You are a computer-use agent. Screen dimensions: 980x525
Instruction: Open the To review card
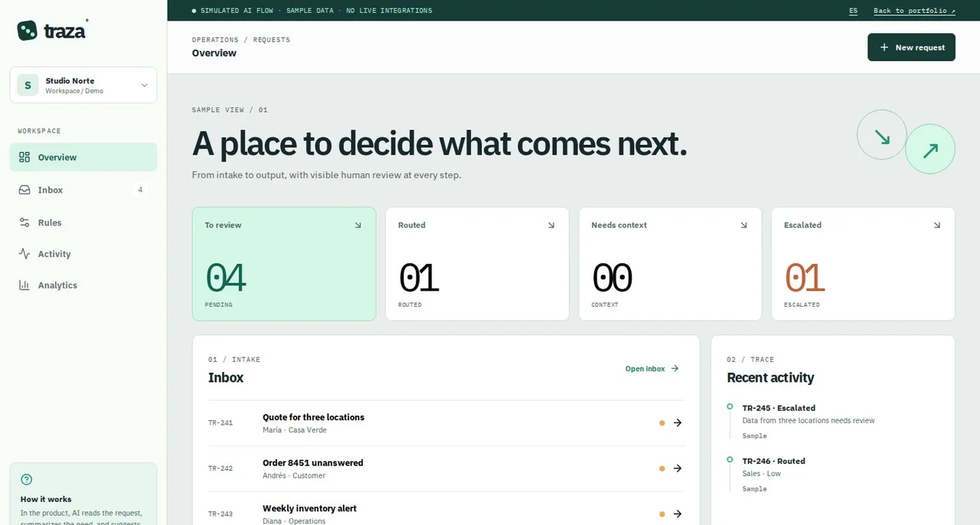[284, 264]
